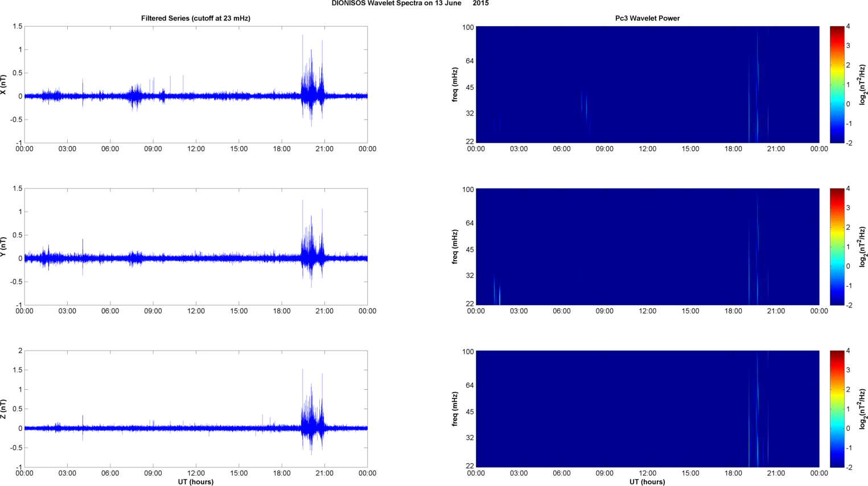Click freq (mHz) label of bottom wavelet spectrum

(x=455, y=409)
